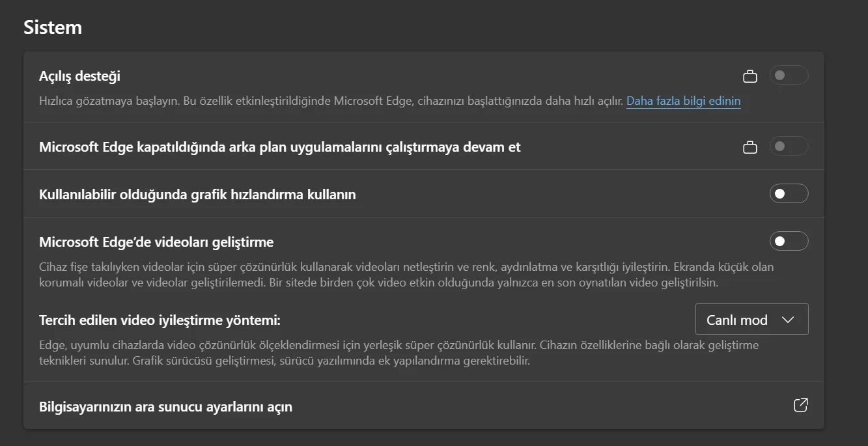Expand the video enhancement method combo box
868x446 pixels.
point(751,319)
